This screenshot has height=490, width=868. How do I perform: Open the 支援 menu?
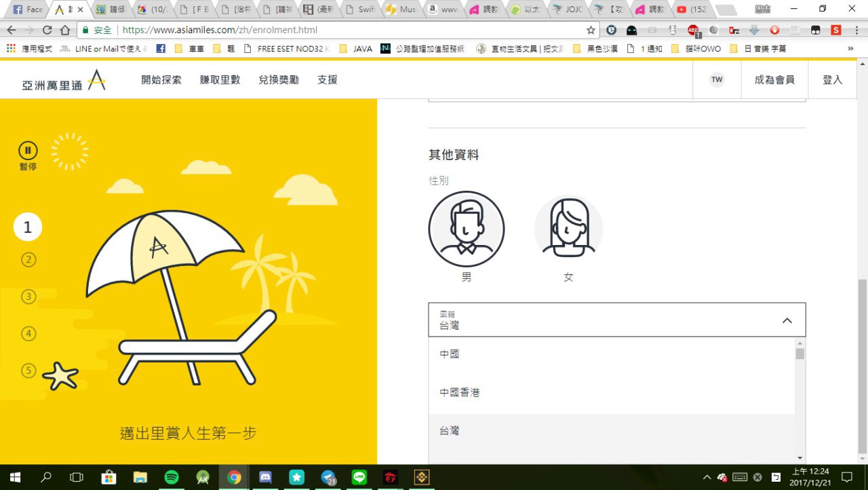(x=328, y=80)
